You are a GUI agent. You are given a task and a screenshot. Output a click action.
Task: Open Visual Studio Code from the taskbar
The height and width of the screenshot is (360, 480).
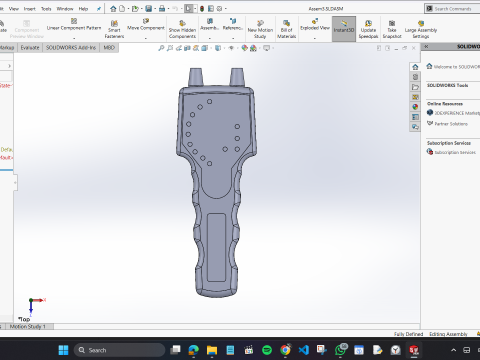click(304, 350)
